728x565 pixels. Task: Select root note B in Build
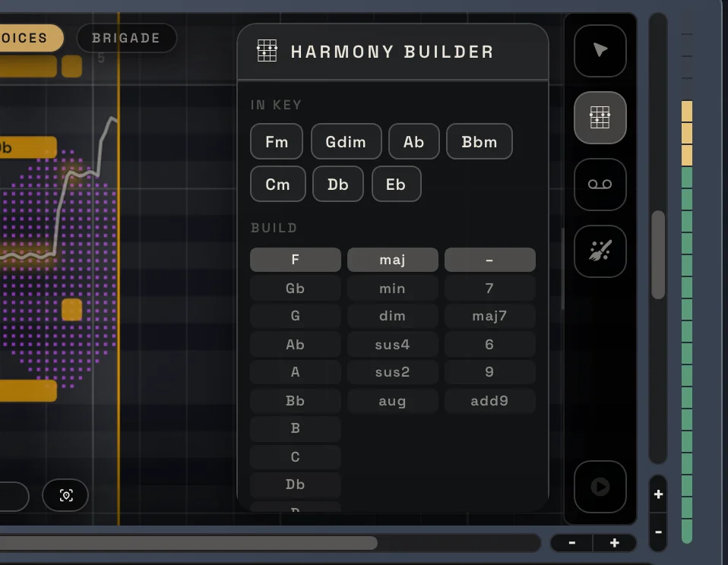296,428
